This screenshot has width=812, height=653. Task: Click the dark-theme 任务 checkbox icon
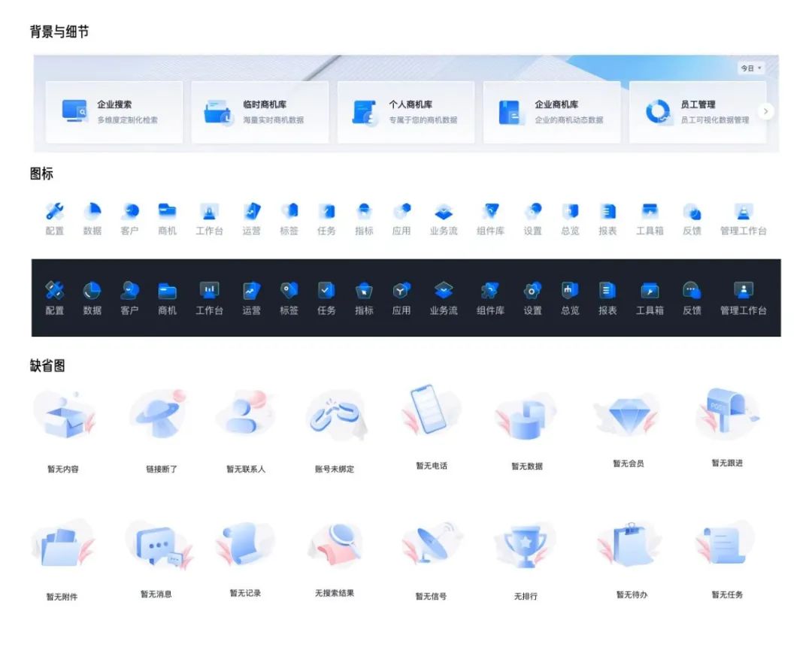coord(326,290)
